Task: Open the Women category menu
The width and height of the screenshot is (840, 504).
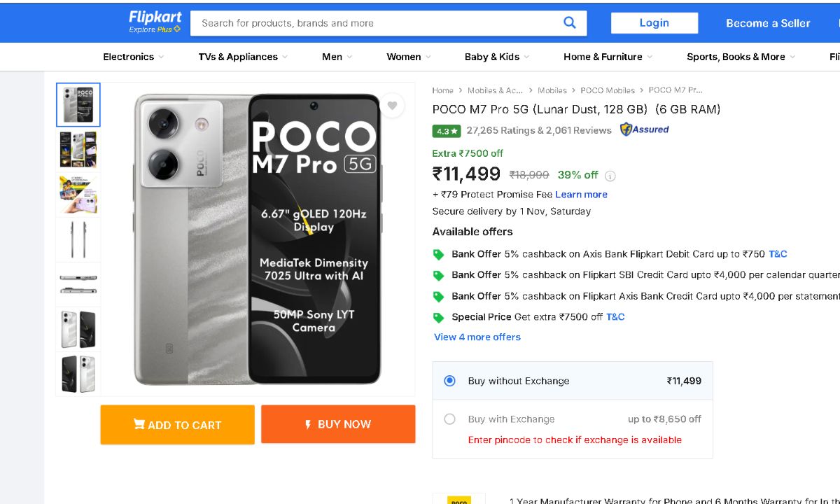Action: 408,57
